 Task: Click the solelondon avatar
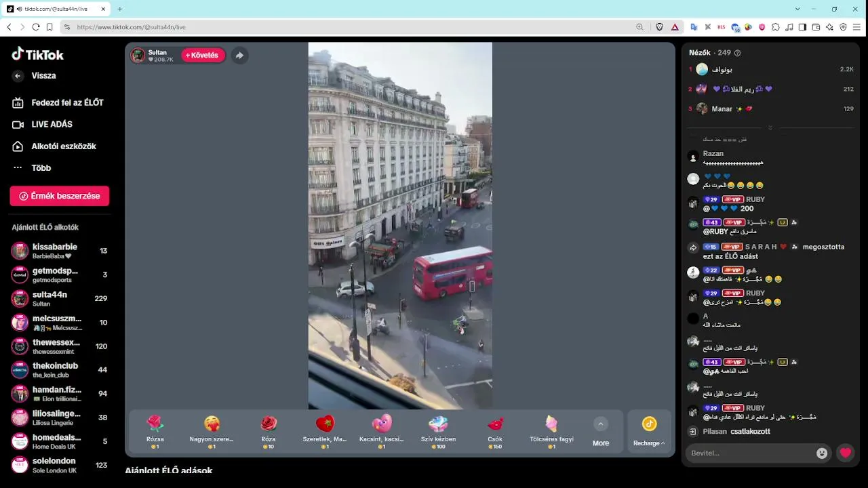(x=20, y=465)
